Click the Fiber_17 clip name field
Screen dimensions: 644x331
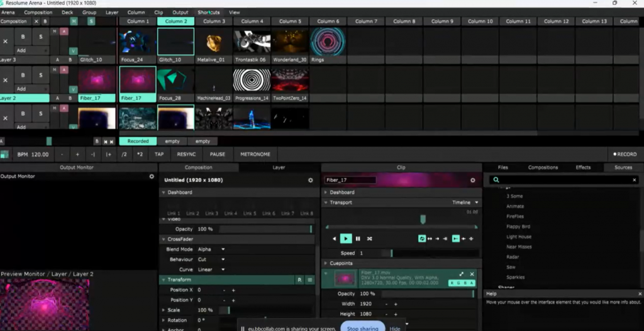(x=350, y=180)
